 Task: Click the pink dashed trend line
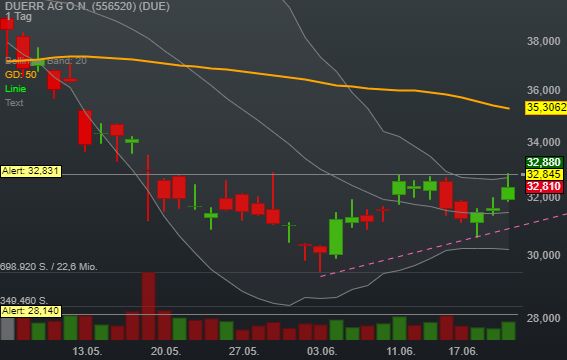(443, 245)
